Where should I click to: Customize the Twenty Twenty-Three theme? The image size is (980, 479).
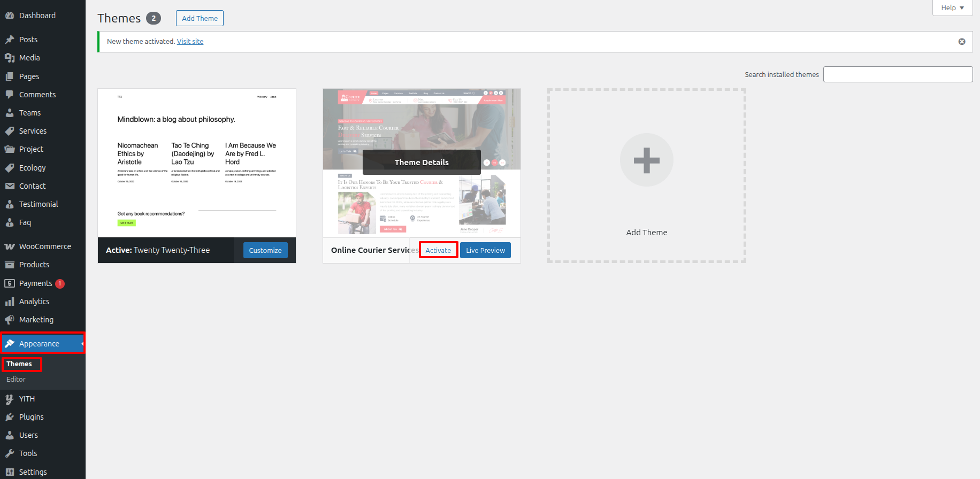(265, 250)
